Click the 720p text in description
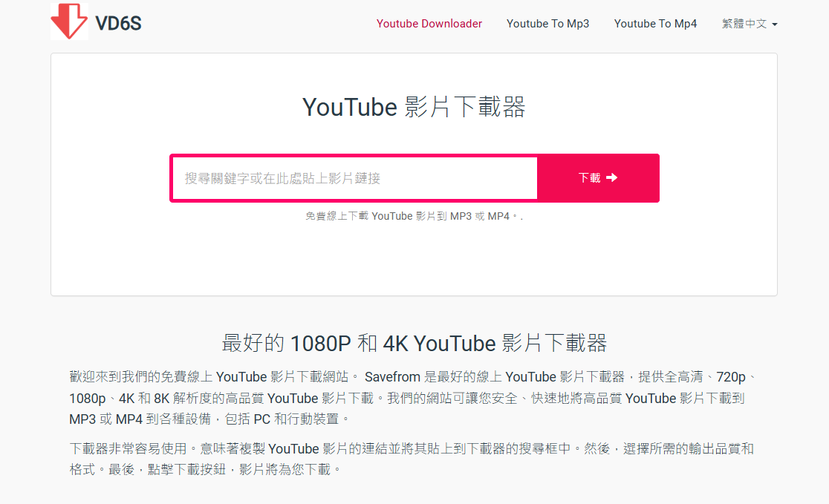This screenshot has height=504, width=829. click(731, 376)
